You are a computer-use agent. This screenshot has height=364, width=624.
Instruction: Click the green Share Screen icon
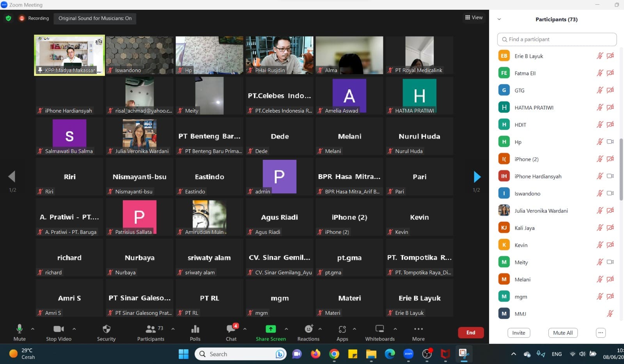(x=270, y=329)
